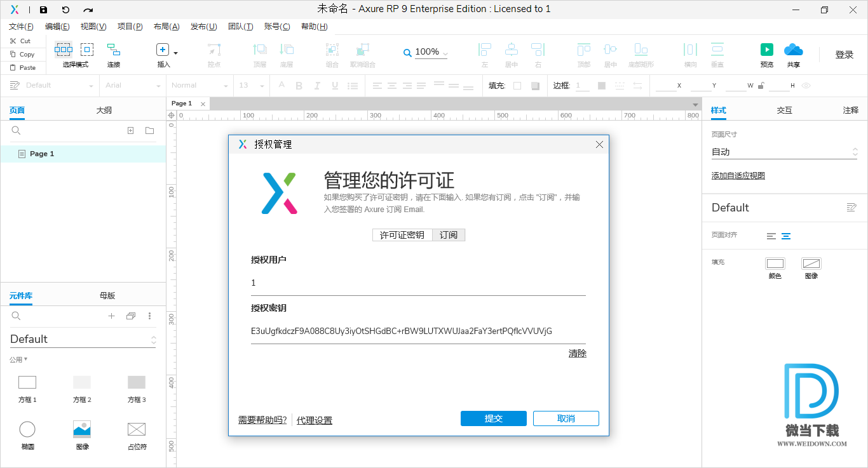Open the Normal font weight dropdown
The image size is (868, 468).
coord(200,86)
